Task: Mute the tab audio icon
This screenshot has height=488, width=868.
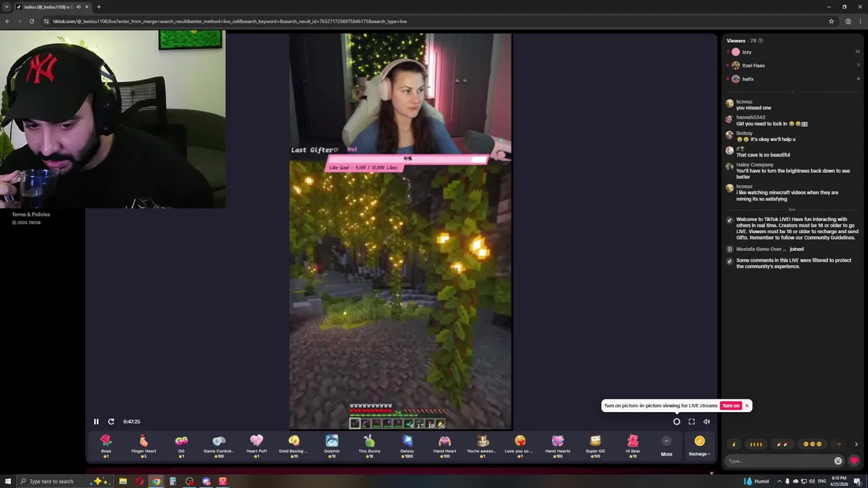Action: click(x=78, y=7)
